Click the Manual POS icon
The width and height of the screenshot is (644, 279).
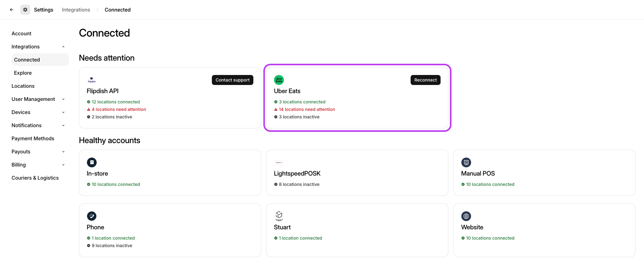[466, 162]
